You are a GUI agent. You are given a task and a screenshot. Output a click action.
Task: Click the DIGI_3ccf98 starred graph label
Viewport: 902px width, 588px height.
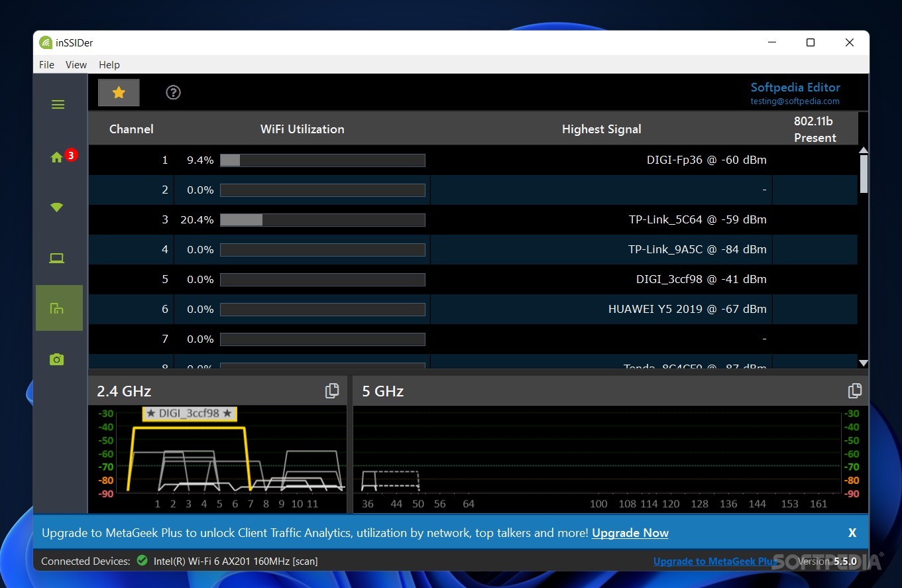190,413
